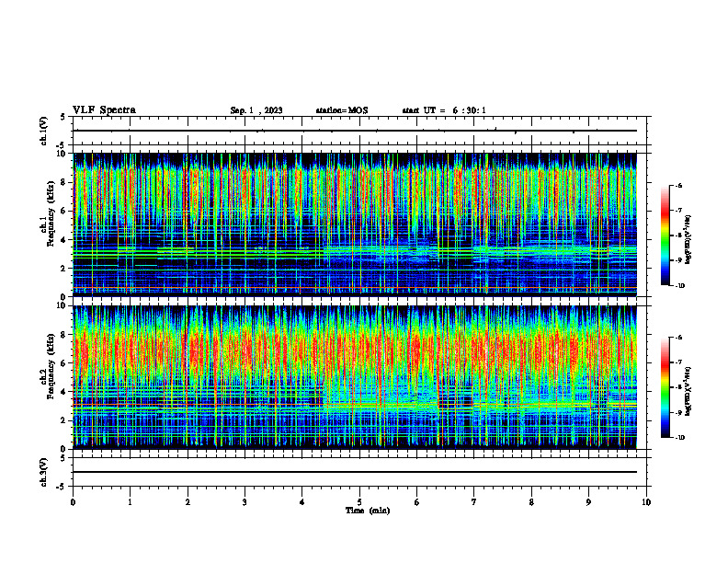The height and width of the screenshot is (563, 728).
Task: Click the "-5" tick on ch.3(V) axis
Action: click(62, 487)
